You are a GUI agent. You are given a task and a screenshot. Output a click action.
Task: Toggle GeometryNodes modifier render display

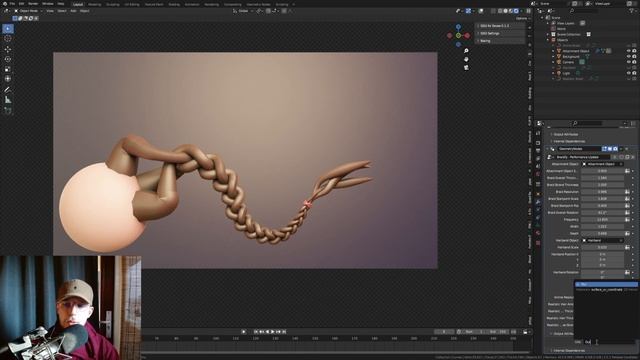[616, 149]
